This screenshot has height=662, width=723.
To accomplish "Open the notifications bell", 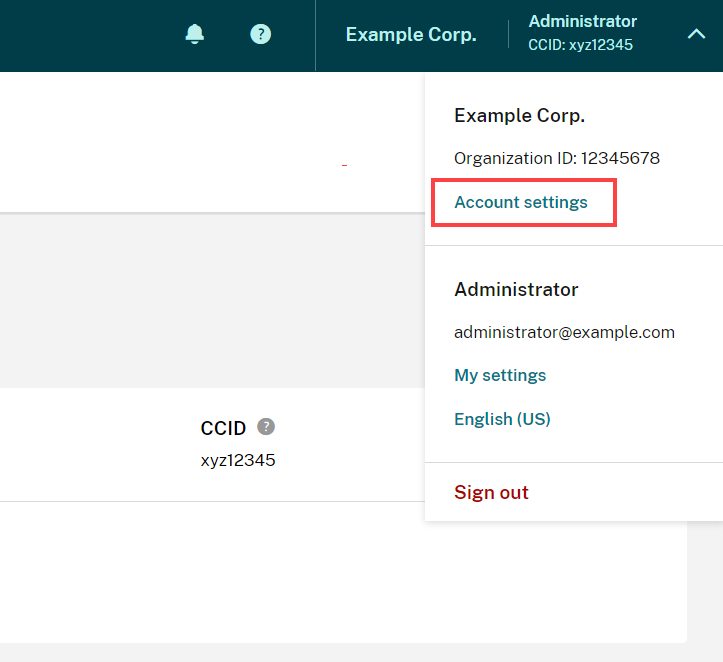I will 195,34.
